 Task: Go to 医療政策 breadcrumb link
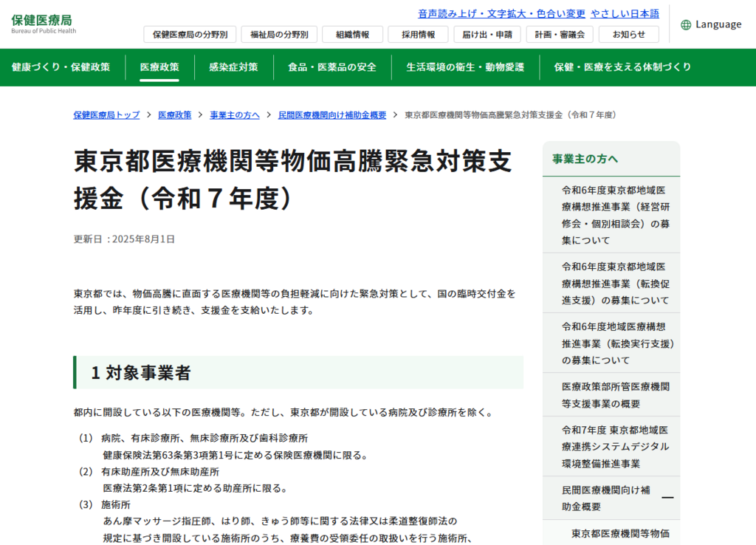point(174,114)
